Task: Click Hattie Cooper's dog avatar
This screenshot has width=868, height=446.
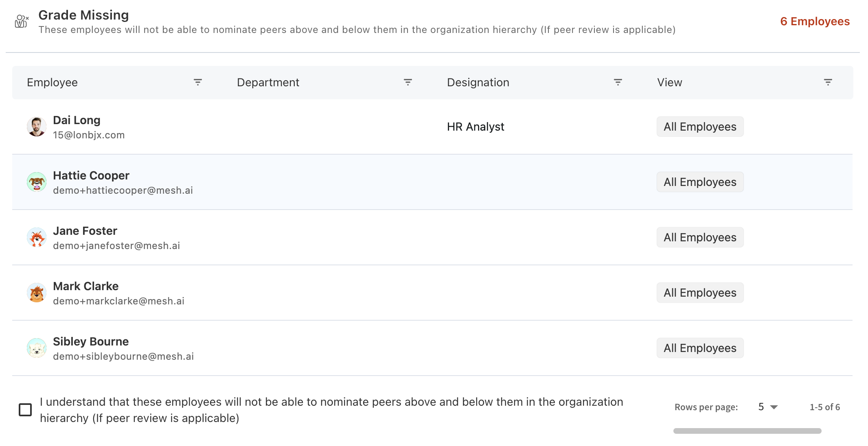Action: coord(37,182)
